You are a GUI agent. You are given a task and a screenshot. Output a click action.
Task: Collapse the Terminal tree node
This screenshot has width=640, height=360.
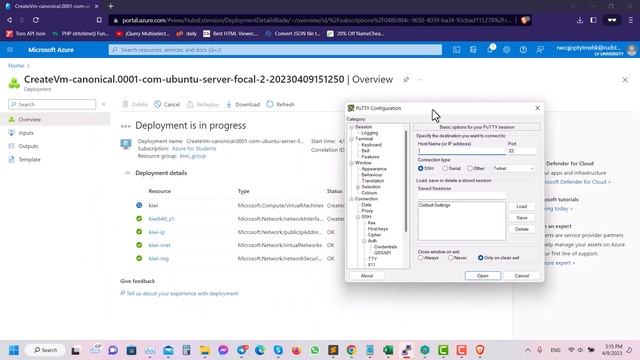click(x=351, y=139)
